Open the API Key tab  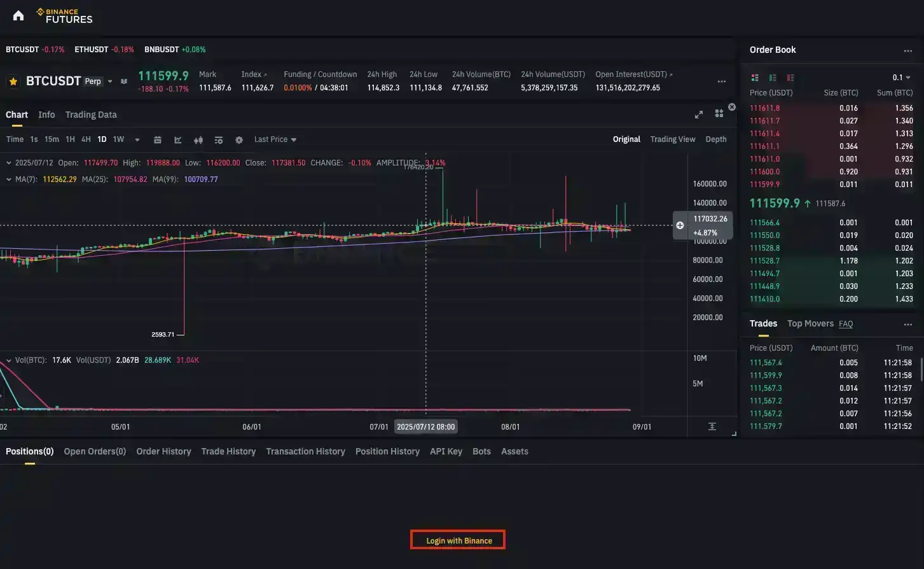446,451
